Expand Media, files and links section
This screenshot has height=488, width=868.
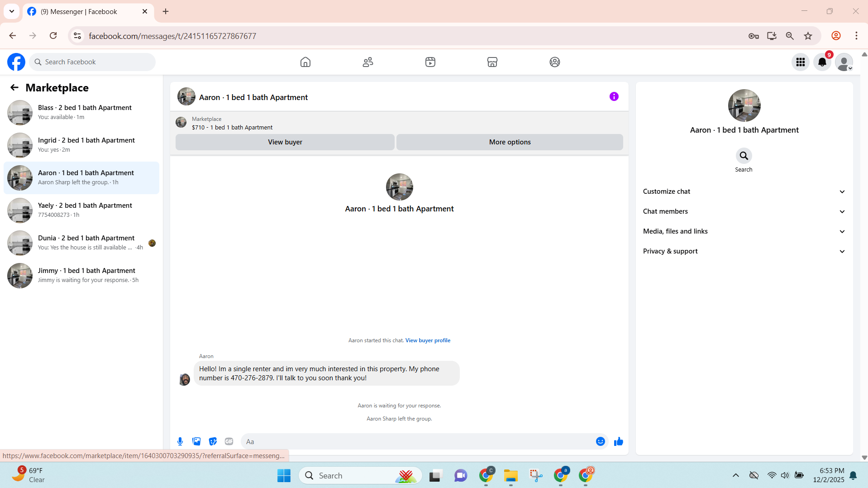[x=744, y=231]
